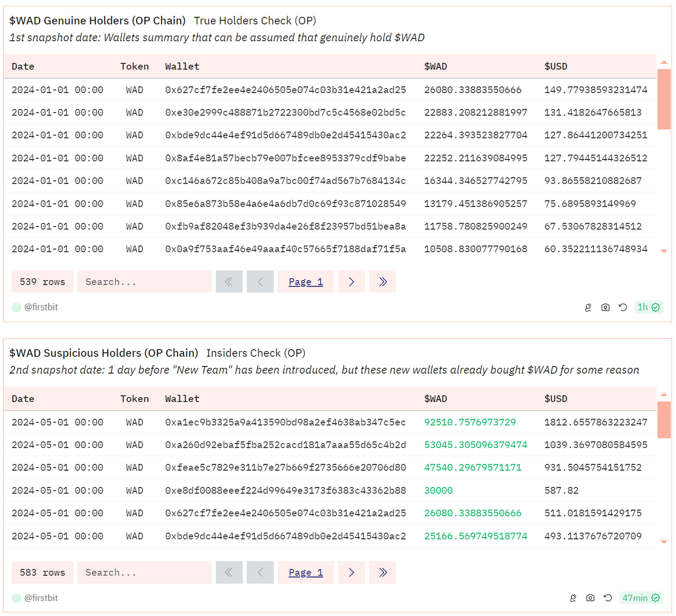Click the camera screenshot icon in Genuine Holders panel
The width and height of the screenshot is (676, 616).
(606, 307)
